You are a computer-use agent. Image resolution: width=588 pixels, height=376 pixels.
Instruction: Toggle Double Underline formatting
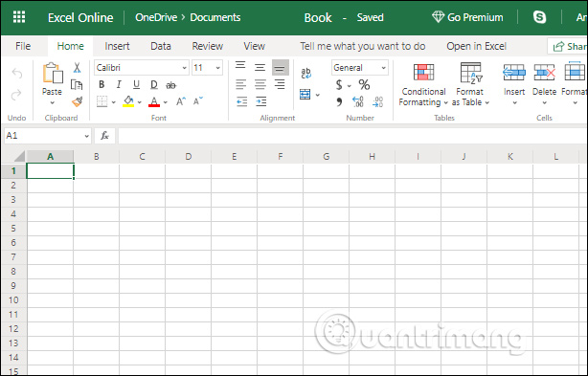(x=154, y=84)
